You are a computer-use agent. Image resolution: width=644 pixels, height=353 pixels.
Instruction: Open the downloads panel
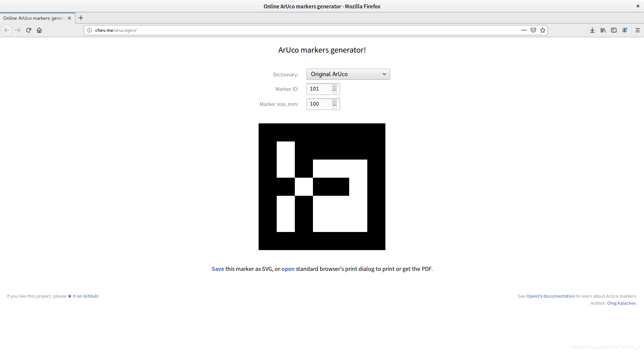[592, 30]
